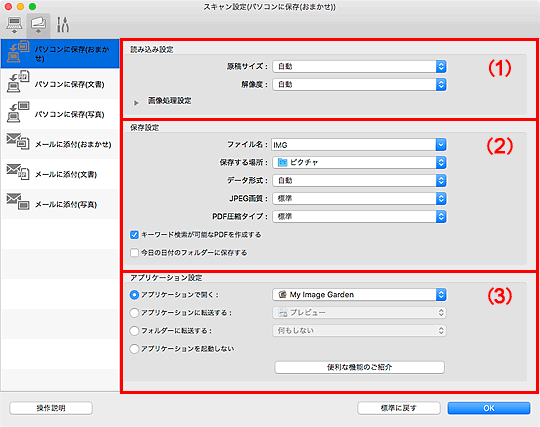Select パソコンに保存(文書) in the sidebar
This screenshot has height=427, width=540.
[60, 84]
